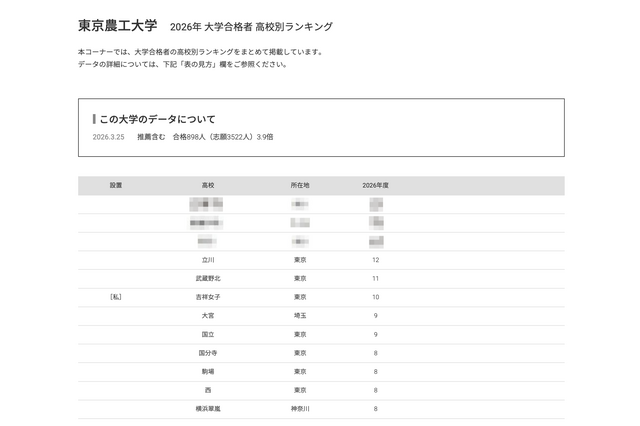
Task: Click the [私] marker in the 吉祥女子 row
Action: click(x=116, y=297)
